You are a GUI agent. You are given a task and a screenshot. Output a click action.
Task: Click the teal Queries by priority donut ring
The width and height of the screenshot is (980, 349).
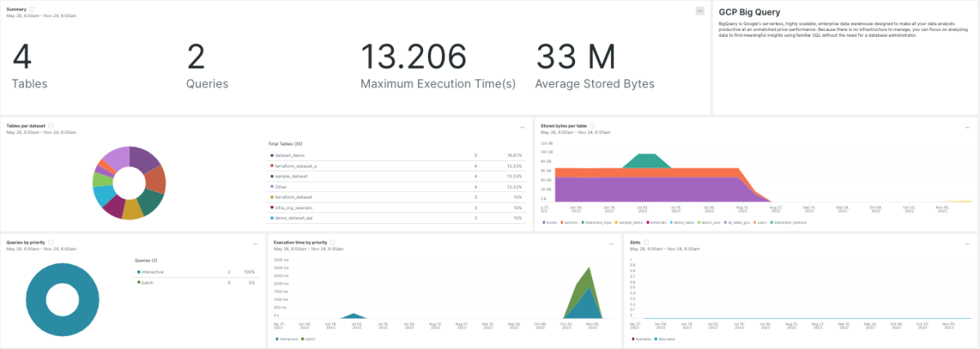(x=34, y=300)
